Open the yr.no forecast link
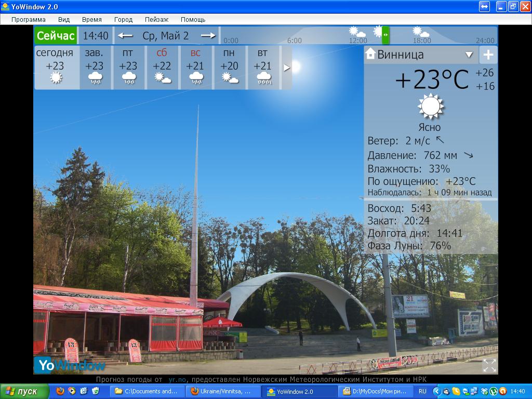 (177, 379)
